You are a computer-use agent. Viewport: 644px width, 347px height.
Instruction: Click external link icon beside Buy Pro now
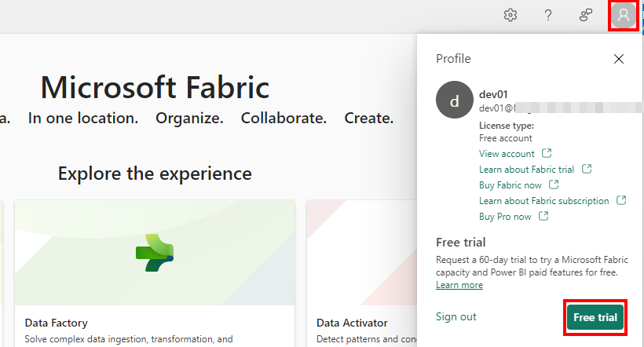(x=544, y=216)
